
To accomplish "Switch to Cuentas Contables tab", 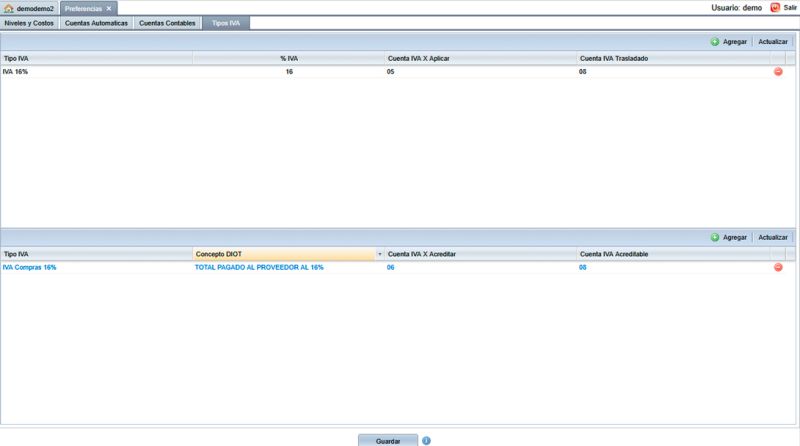I will pyautogui.click(x=167, y=23).
